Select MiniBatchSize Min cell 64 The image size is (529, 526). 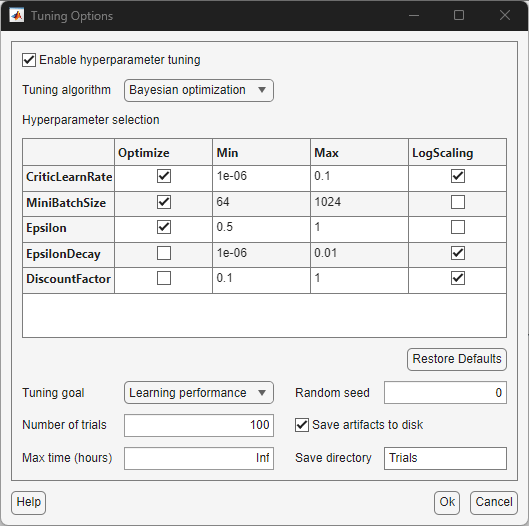pyautogui.click(x=261, y=204)
